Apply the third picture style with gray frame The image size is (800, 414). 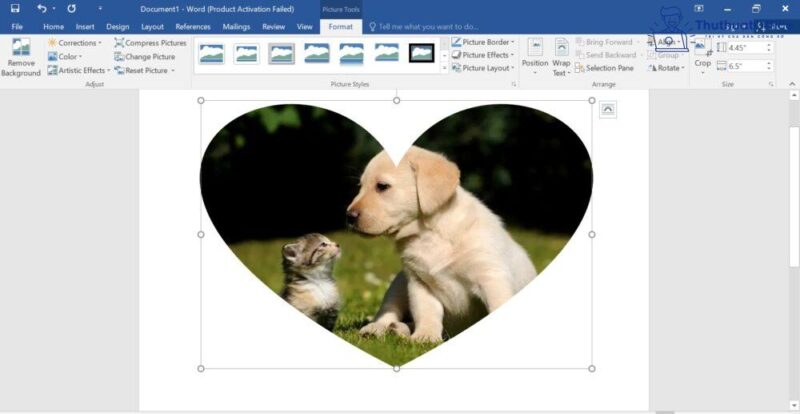(282, 53)
